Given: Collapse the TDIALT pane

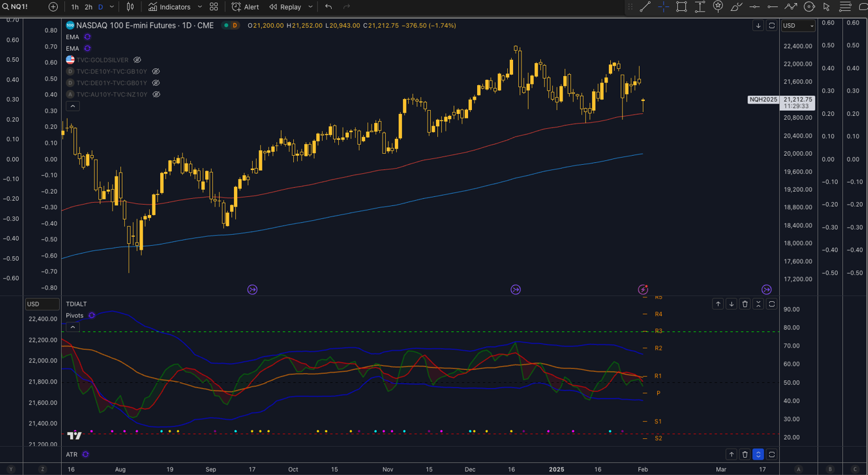Looking at the screenshot, I should [x=758, y=304].
